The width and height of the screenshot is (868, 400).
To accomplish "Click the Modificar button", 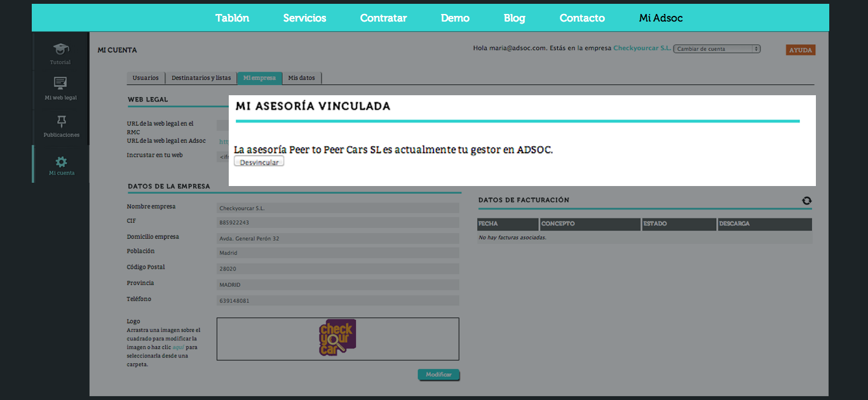I will (438, 375).
